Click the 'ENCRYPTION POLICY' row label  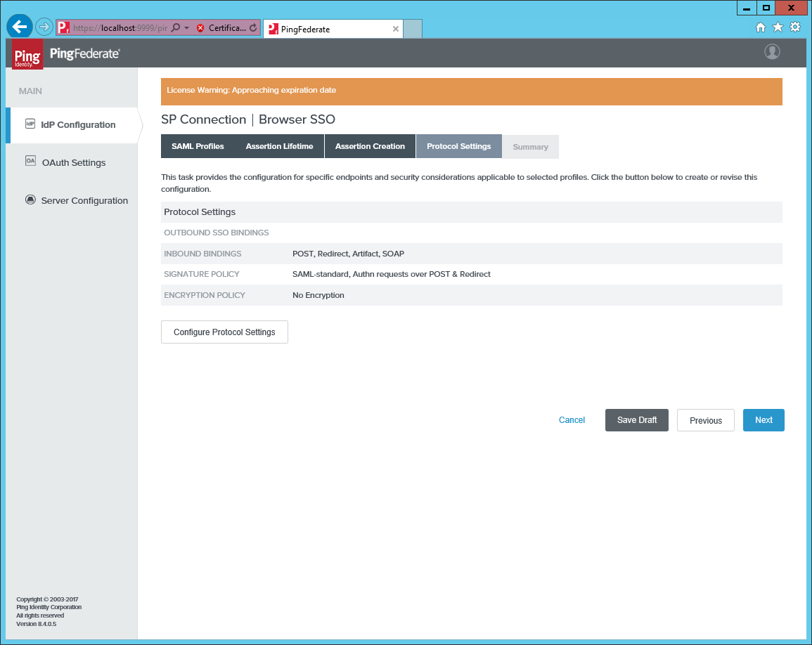(205, 295)
